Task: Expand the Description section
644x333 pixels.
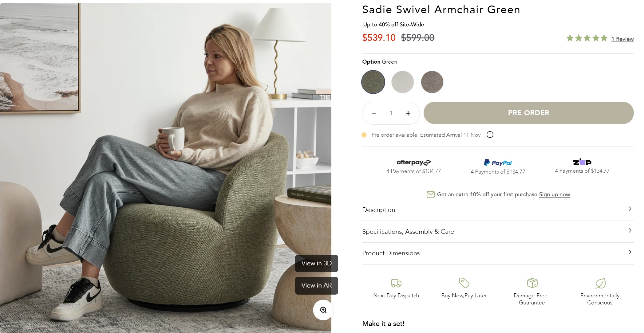Action: [x=498, y=210]
